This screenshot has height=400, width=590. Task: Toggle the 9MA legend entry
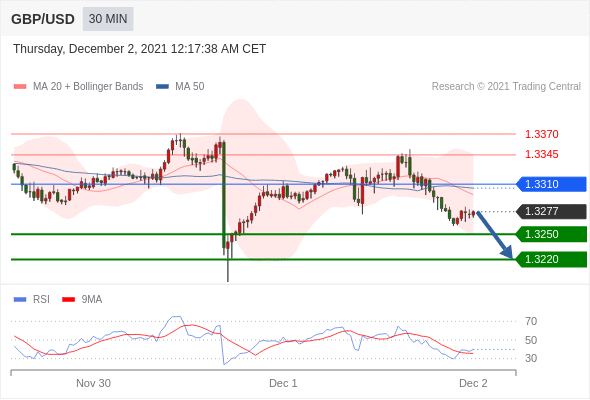(82, 300)
